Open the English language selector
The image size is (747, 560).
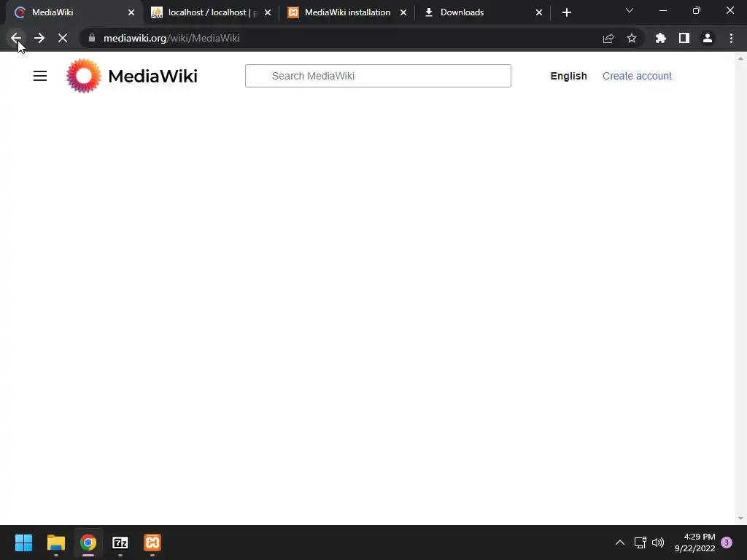coord(568,76)
